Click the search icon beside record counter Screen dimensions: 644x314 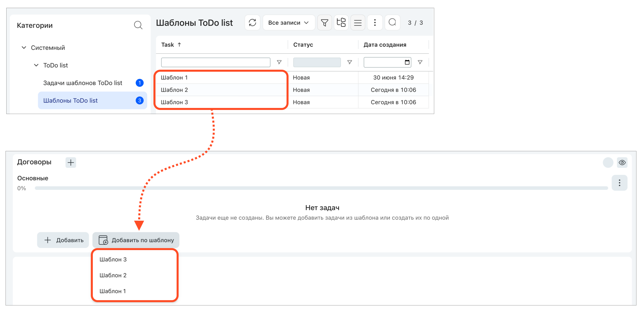click(x=392, y=23)
